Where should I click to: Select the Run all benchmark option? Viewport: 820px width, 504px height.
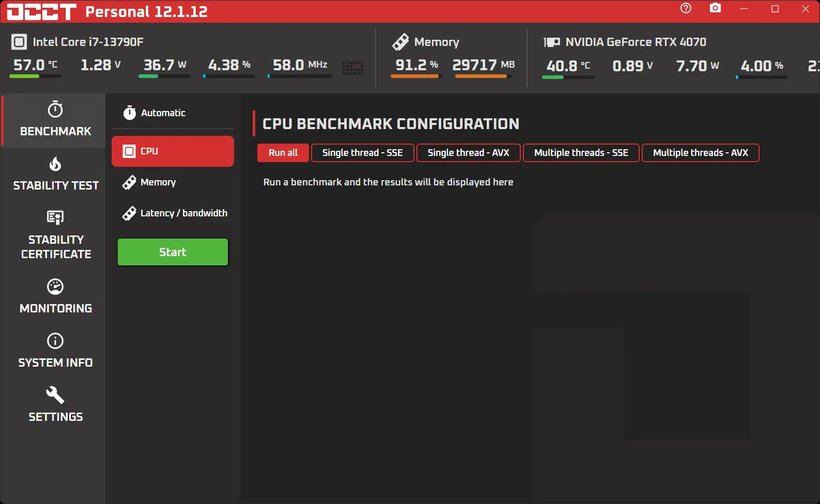(283, 153)
